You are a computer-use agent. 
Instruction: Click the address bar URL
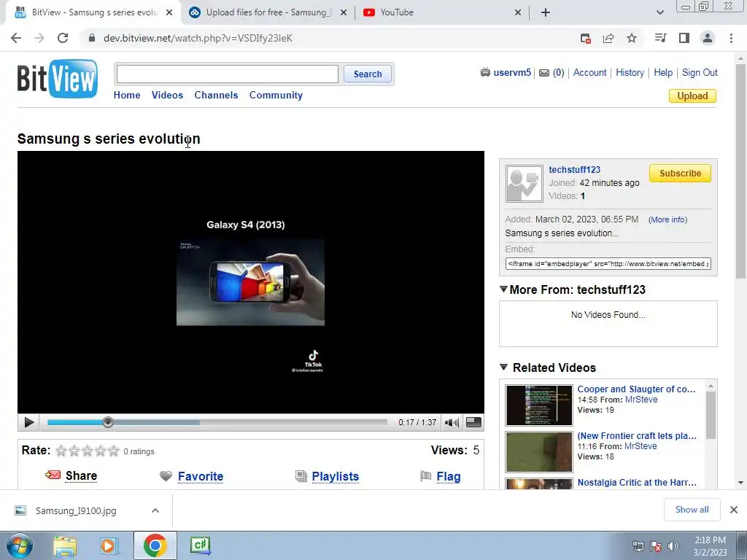[x=198, y=38]
